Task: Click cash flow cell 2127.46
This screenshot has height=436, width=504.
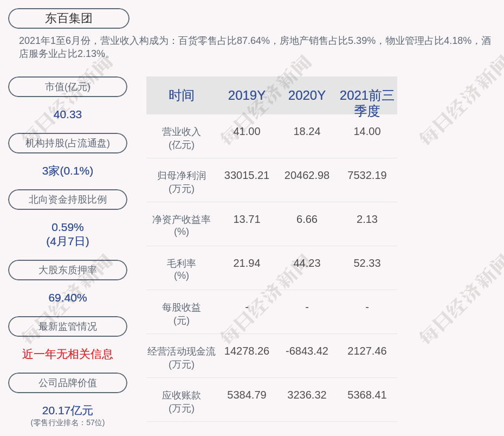Action: pos(367,351)
